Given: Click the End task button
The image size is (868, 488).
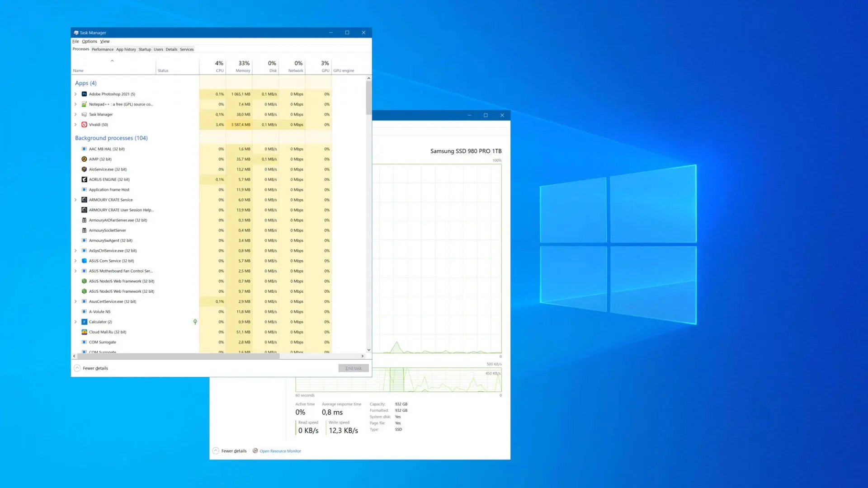Looking at the screenshot, I should (354, 368).
